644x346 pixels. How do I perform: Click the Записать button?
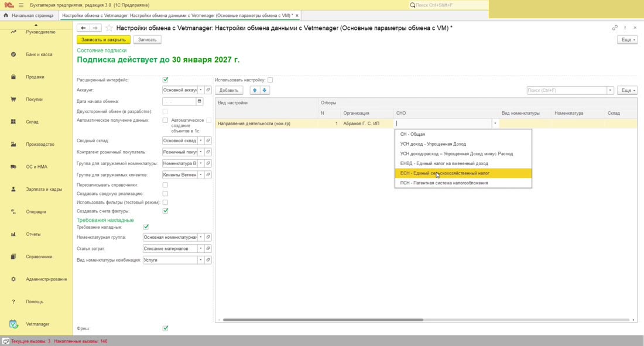pos(147,40)
